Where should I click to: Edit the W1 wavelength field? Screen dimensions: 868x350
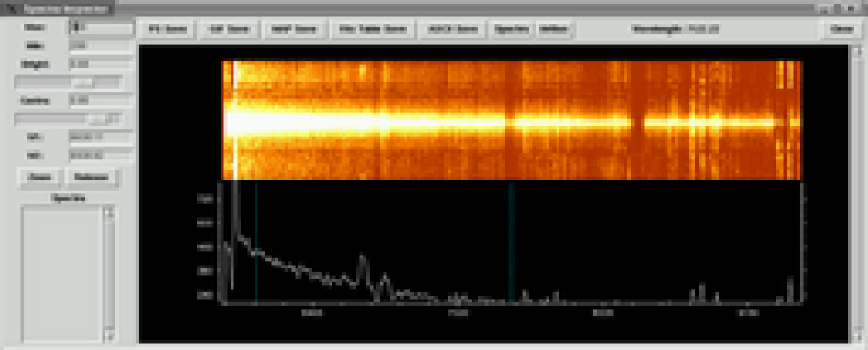pos(101,137)
